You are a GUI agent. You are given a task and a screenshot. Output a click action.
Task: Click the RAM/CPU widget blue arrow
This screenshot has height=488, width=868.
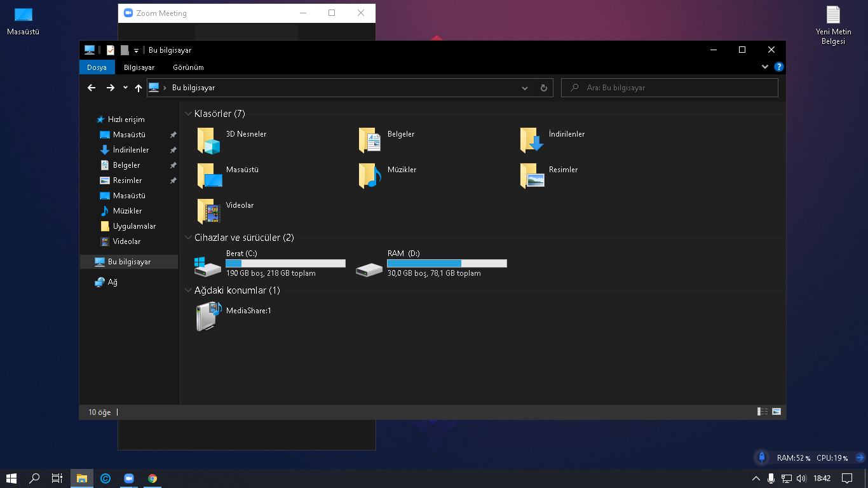(x=860, y=457)
